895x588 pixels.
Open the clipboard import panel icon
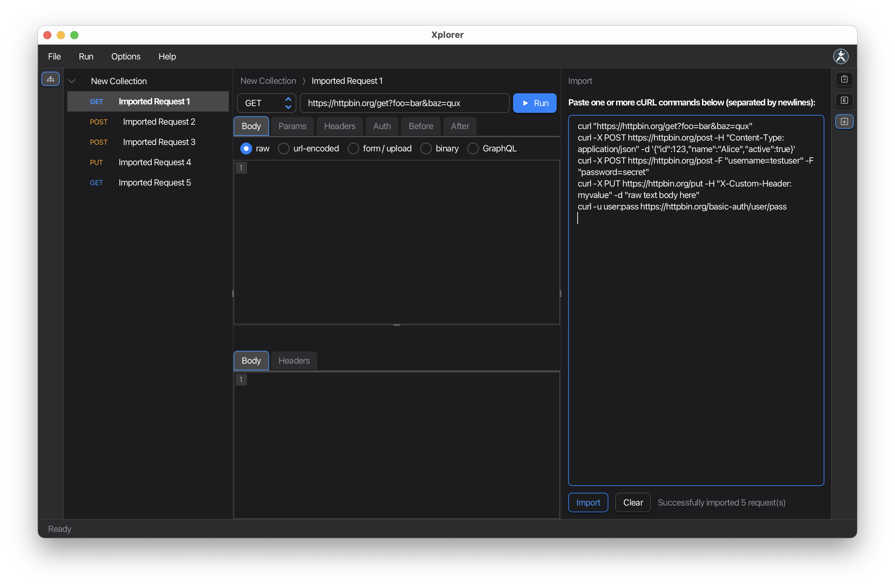[844, 79]
